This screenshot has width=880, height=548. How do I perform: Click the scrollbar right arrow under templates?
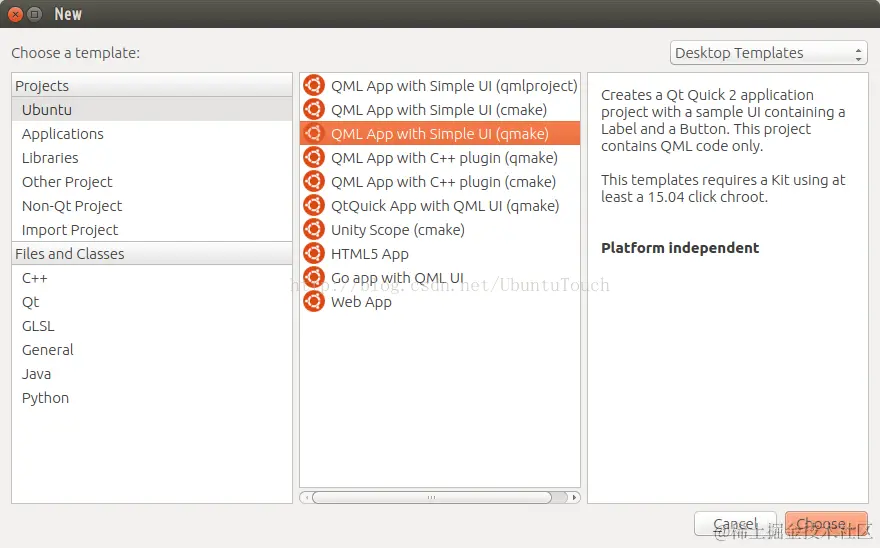coord(574,497)
